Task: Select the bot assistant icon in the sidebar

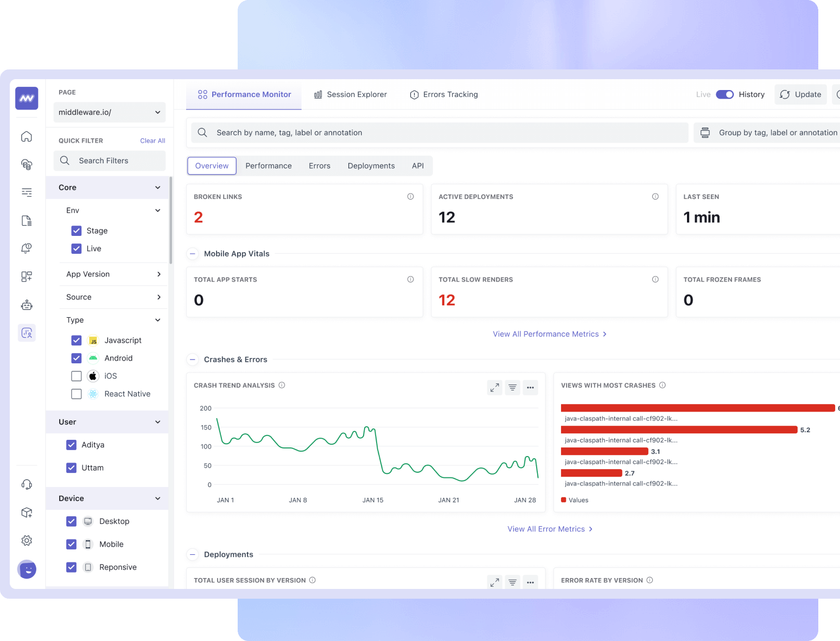Action: pyautogui.click(x=26, y=304)
